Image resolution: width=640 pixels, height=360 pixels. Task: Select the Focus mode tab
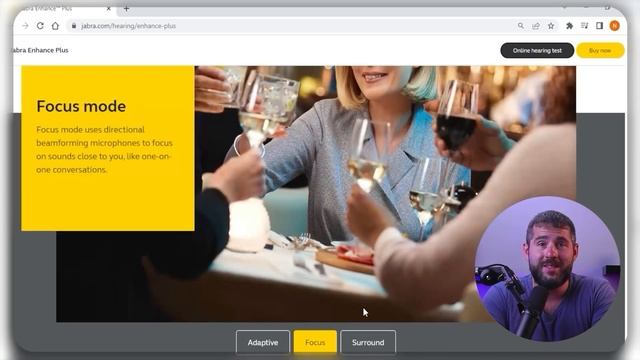pyautogui.click(x=315, y=342)
